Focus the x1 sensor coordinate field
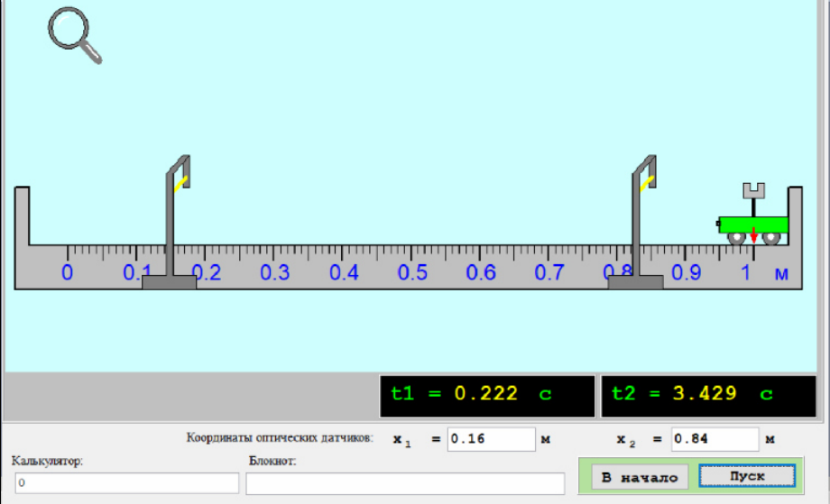The height and width of the screenshot is (504, 830). (491, 439)
